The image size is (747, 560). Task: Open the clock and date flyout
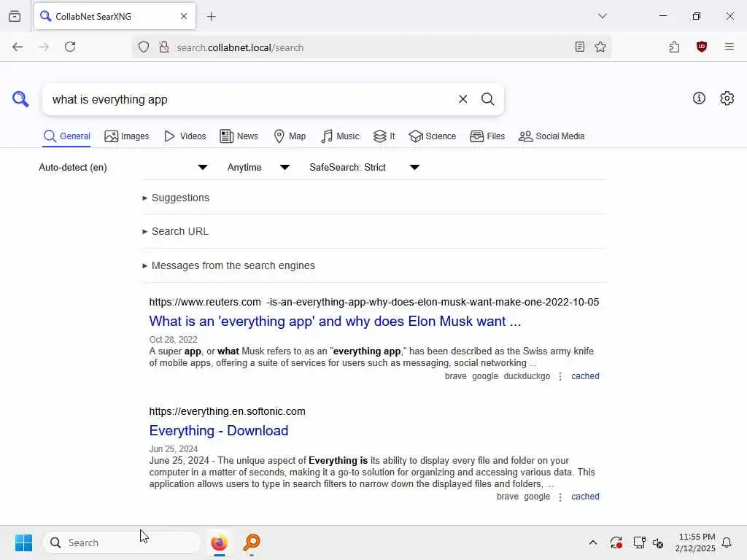695,542
